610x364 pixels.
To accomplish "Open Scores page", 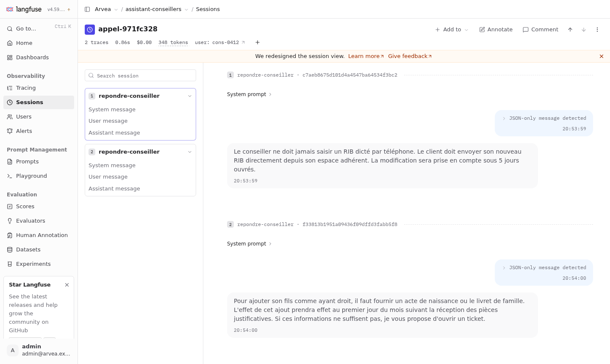I will (x=39, y=207).
